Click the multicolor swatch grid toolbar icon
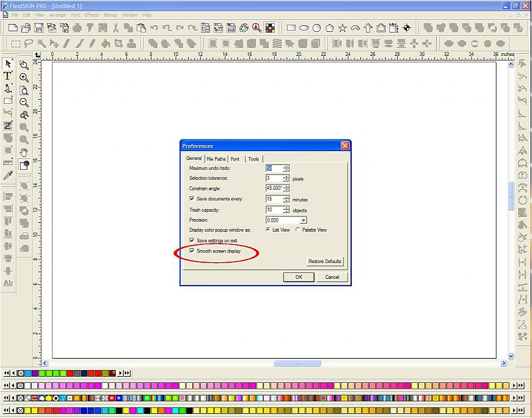Image resolution: width=532 pixels, height=418 pixels. pos(270,28)
